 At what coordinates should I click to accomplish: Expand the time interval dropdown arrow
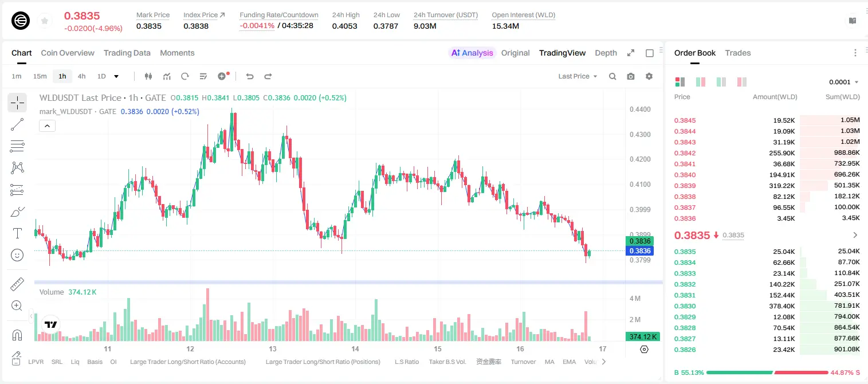coord(117,76)
